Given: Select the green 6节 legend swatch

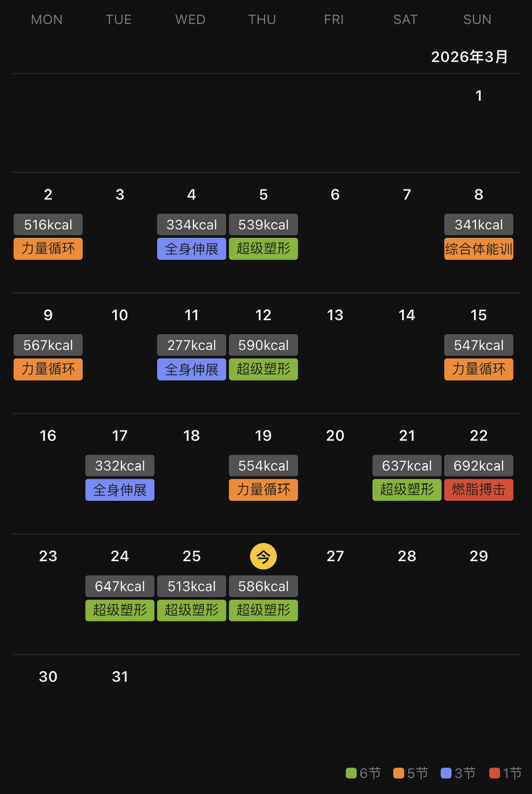Looking at the screenshot, I should (x=351, y=773).
